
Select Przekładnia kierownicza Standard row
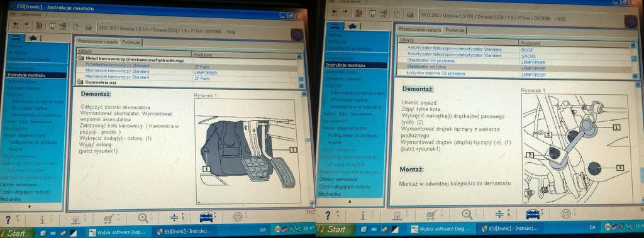pyautogui.click(x=118, y=65)
